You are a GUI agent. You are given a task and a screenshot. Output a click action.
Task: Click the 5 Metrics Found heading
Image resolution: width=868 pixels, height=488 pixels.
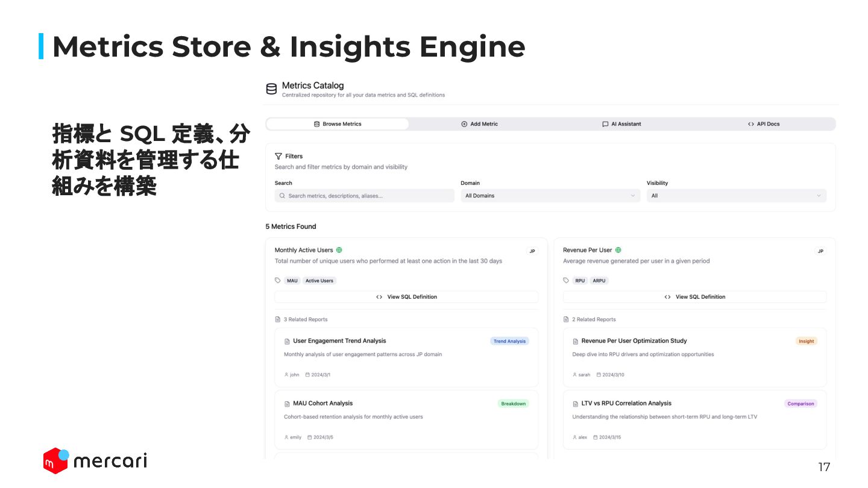click(x=291, y=227)
